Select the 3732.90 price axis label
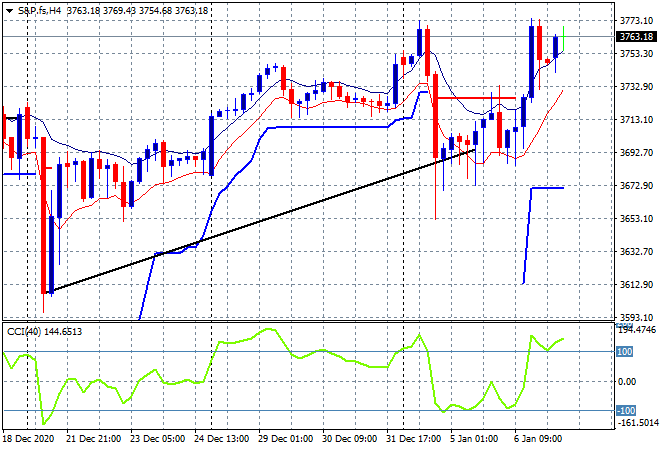 (636, 86)
